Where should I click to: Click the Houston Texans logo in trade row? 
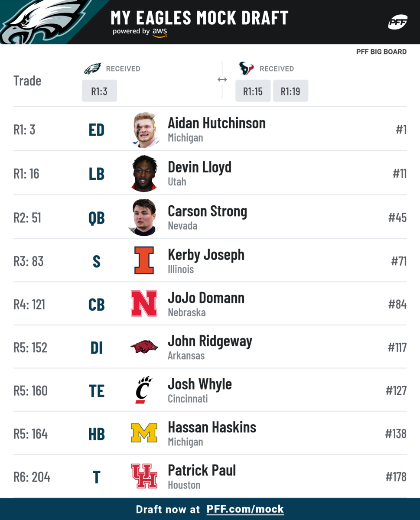coord(246,68)
